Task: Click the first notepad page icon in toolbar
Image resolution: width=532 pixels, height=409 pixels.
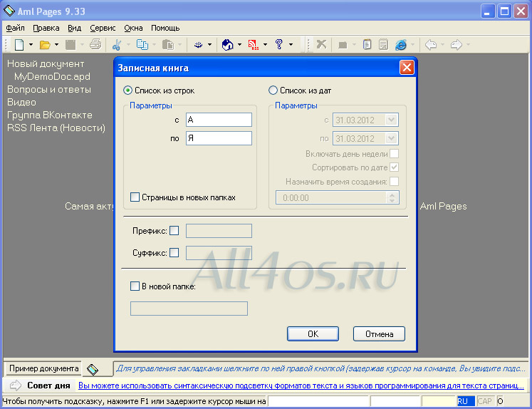Action: tap(367, 44)
